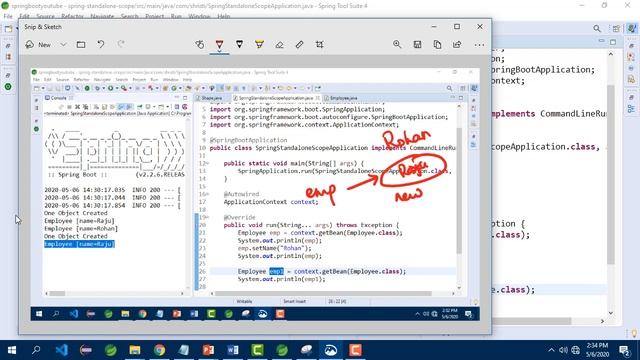Switch to Snip & Sketch taskbar icon
Image resolution: width=640 pixels, height=360 pixels.
(331, 350)
